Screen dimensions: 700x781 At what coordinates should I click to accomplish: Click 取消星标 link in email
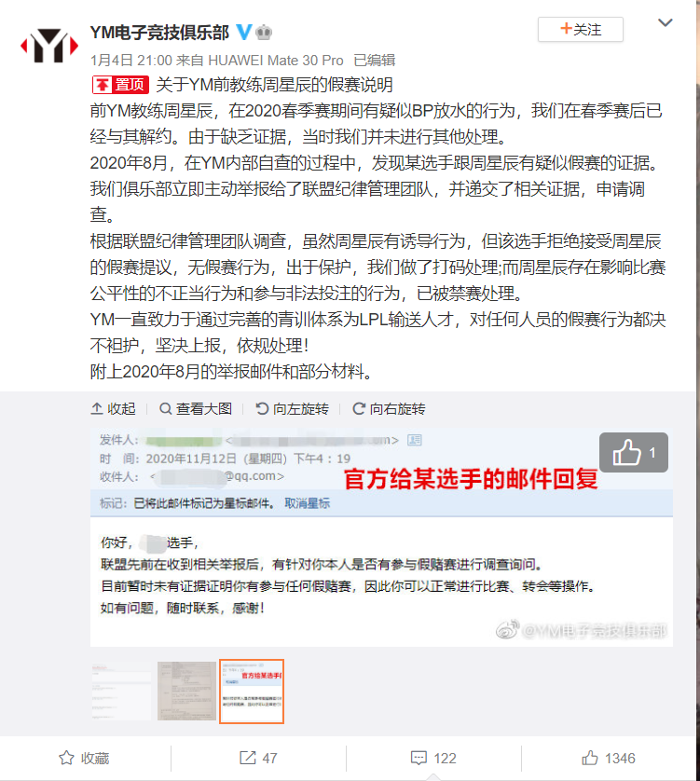[x=307, y=503]
